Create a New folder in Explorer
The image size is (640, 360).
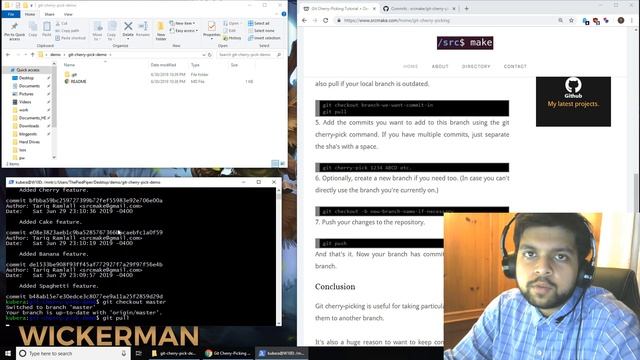[161, 31]
